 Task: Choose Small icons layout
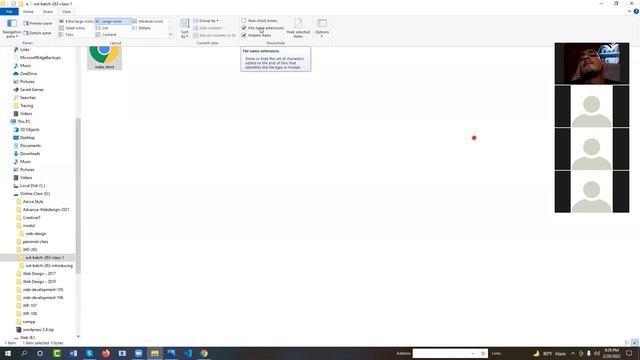(72, 28)
